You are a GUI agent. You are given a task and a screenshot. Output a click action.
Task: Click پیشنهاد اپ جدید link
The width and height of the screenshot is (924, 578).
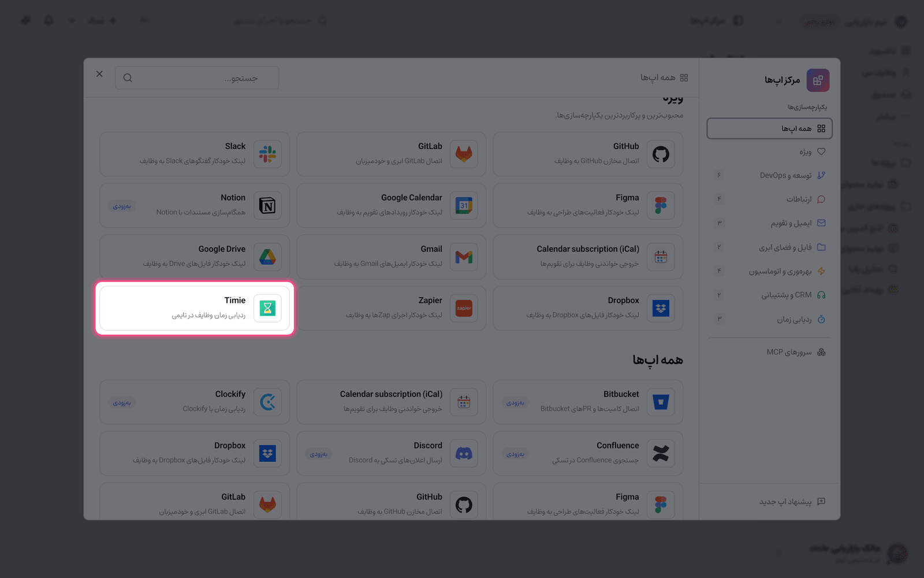tap(792, 502)
